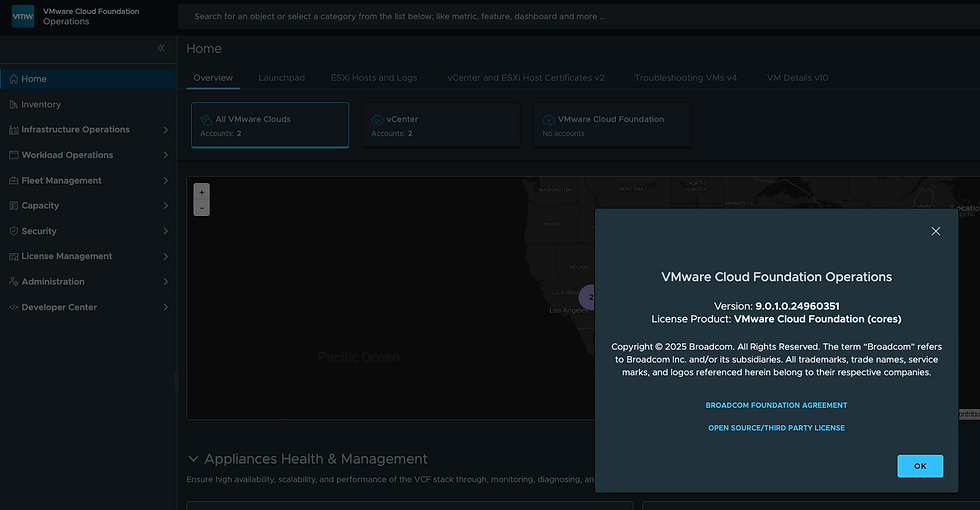Image resolution: width=980 pixels, height=510 pixels.
Task: Click the License Management icon
Action: coord(14,256)
